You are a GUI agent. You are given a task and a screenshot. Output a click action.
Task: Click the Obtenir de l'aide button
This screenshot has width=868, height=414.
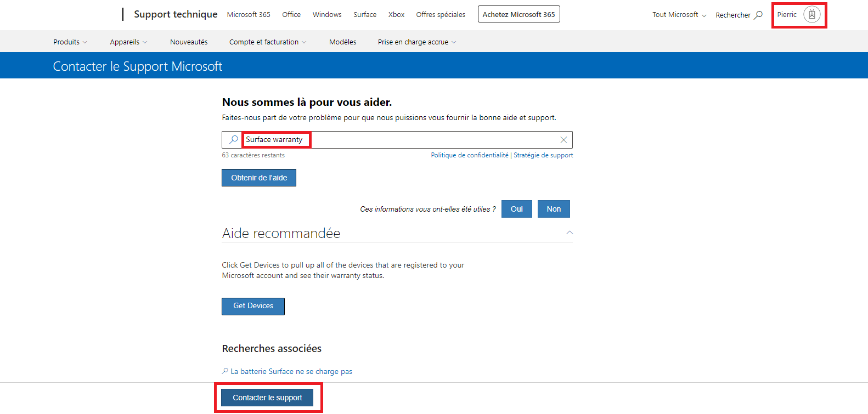click(259, 178)
